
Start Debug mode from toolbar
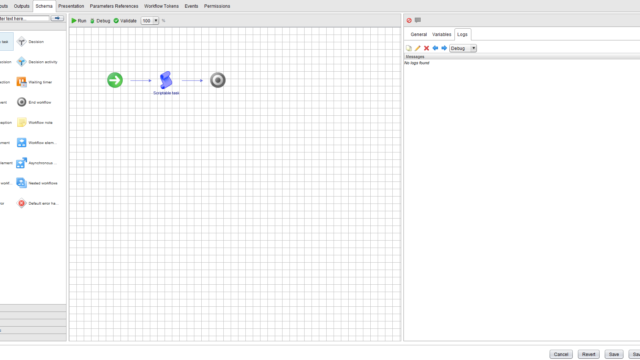[100, 20]
